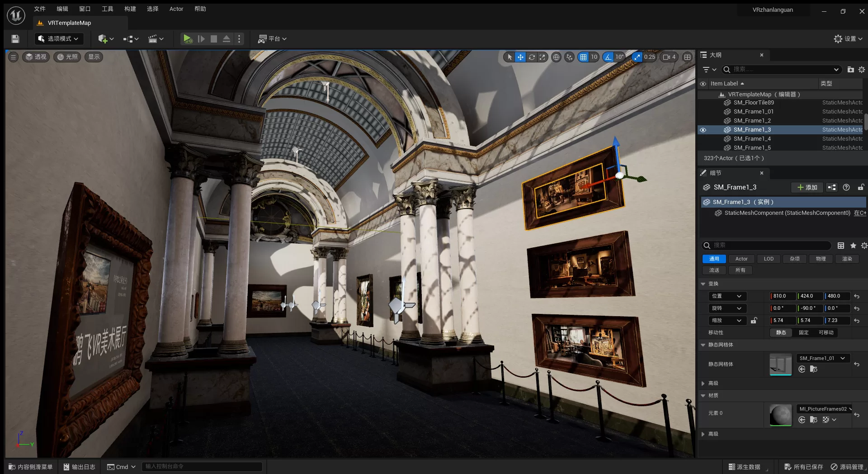The width and height of the screenshot is (868, 474).
Task: Click the Play level button
Action: click(x=187, y=39)
